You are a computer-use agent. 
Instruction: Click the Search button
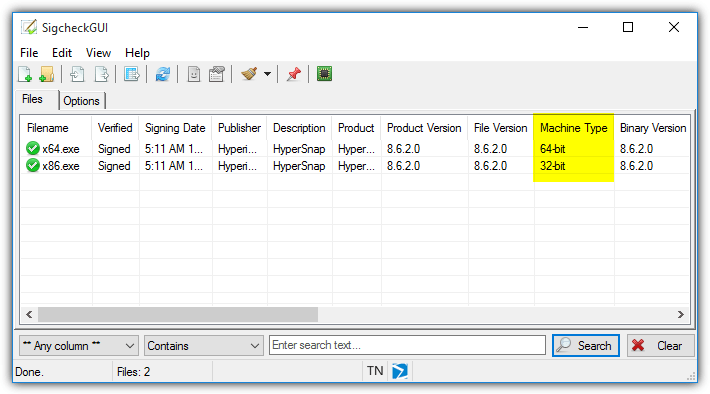(585, 346)
